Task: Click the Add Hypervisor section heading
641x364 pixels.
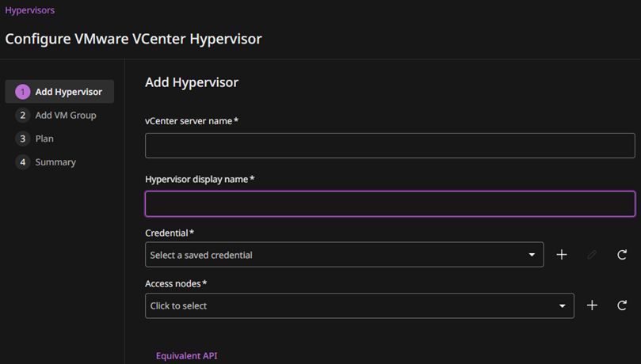Action: 192,82
